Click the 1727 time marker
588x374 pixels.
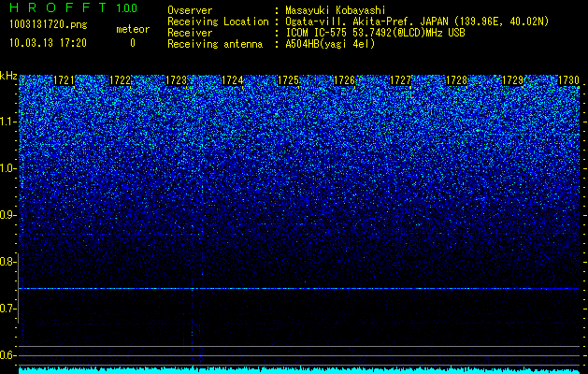400,80
